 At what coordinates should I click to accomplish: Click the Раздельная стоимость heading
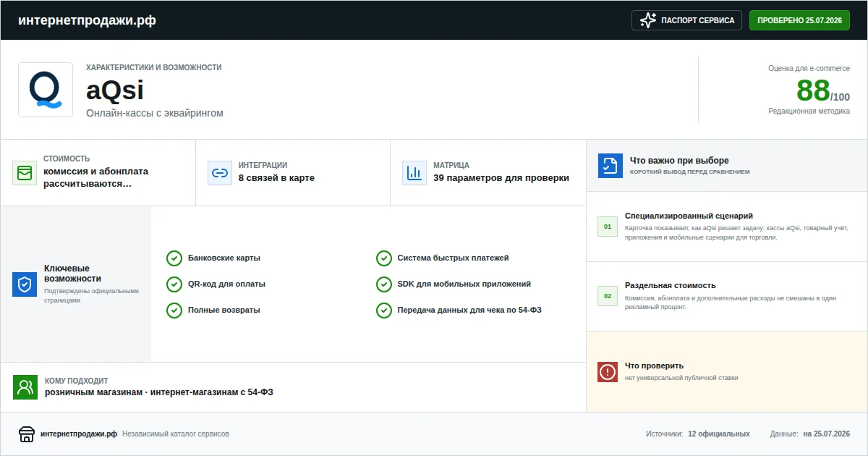[671, 285]
